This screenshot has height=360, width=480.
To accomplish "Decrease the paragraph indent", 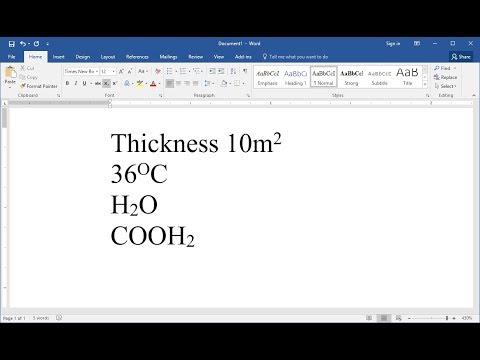I will (x=212, y=71).
